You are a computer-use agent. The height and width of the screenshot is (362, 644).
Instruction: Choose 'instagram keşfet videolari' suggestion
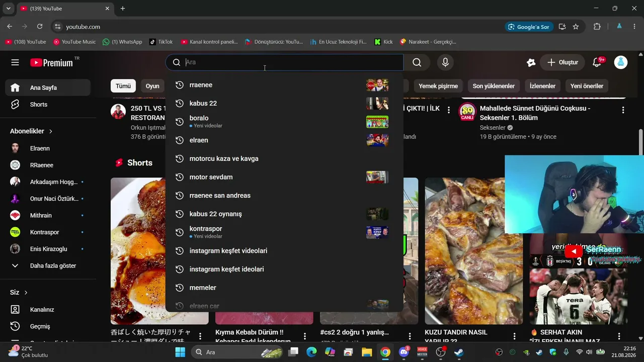tap(284, 251)
